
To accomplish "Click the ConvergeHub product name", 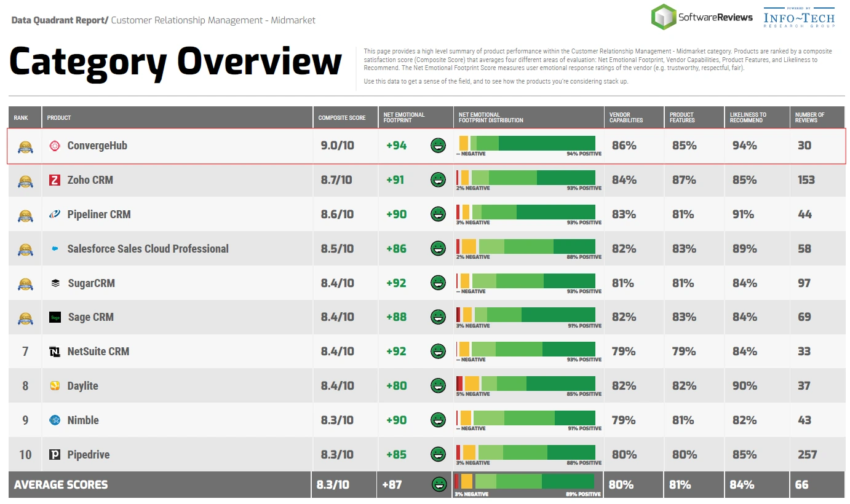I will [97, 146].
